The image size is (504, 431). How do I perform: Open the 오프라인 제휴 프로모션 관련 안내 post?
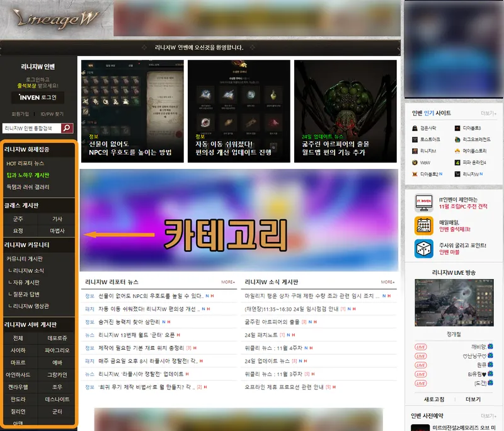[x=284, y=387]
